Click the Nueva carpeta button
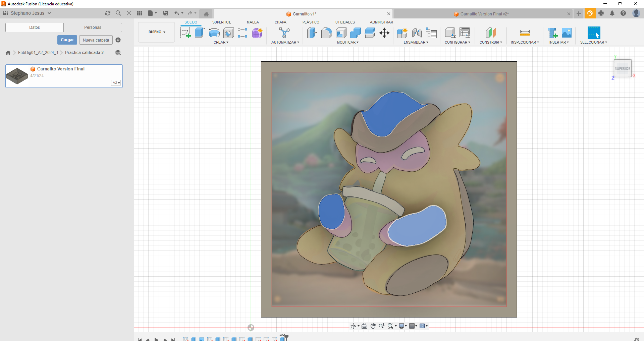The image size is (644, 341). point(96,40)
